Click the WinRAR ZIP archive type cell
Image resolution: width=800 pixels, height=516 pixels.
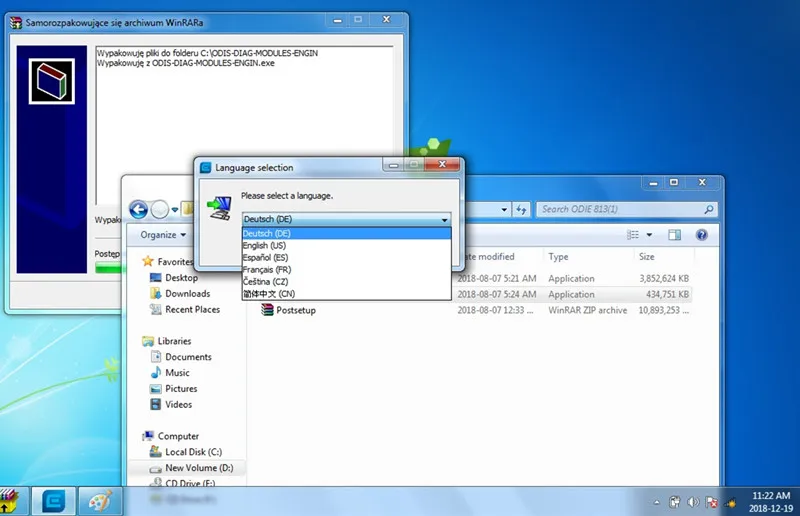pos(587,310)
